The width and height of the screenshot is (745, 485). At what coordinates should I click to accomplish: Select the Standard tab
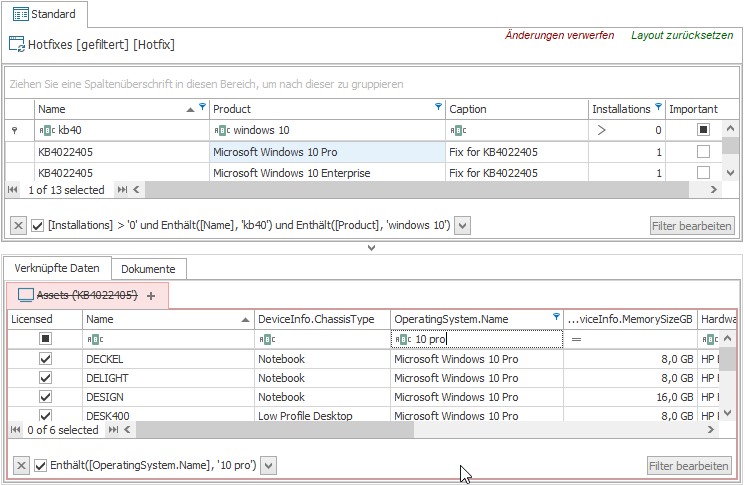coord(44,14)
